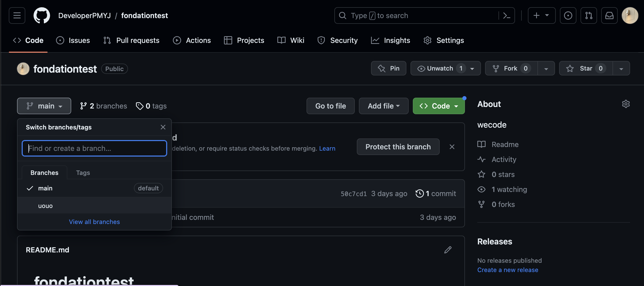Open the command palette icon
Viewport: 644px width, 286px height.
(x=506, y=16)
